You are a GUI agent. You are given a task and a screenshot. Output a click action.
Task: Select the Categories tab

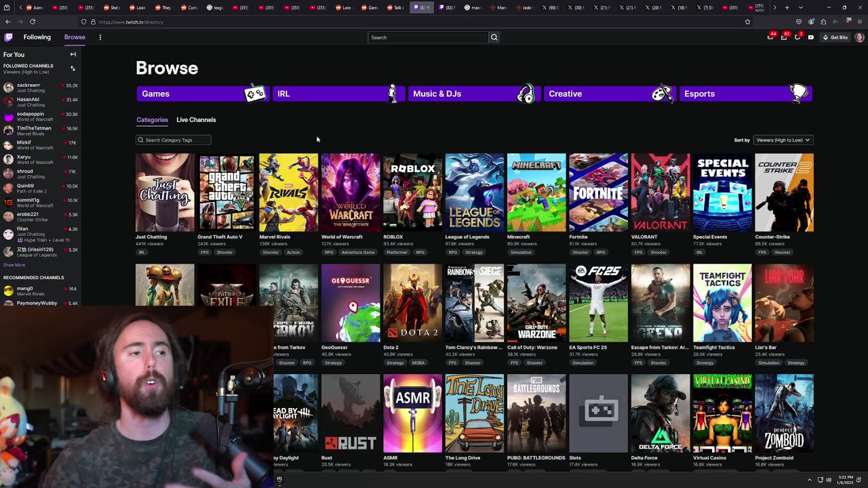[152, 120]
